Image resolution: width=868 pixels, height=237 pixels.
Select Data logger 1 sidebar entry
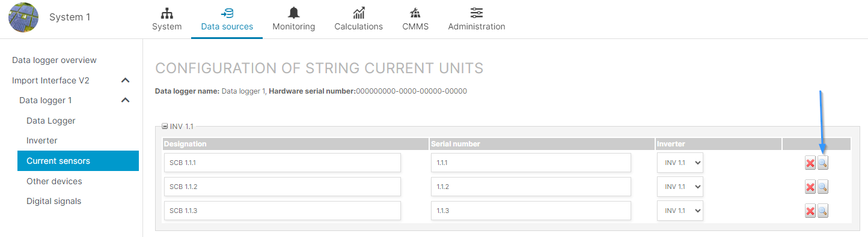(x=46, y=100)
